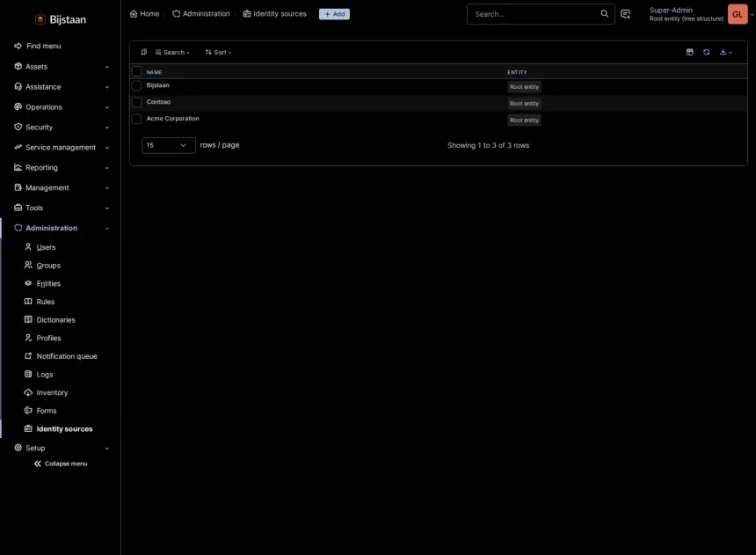The image size is (756, 555).
Task: Click the Reporting chart icon
Action: click(18, 167)
